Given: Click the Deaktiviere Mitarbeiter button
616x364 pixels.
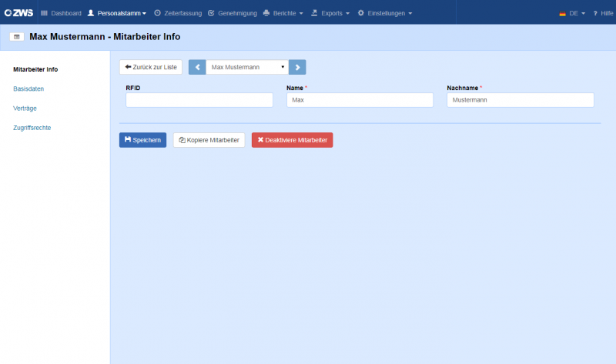Looking at the screenshot, I should click(293, 140).
